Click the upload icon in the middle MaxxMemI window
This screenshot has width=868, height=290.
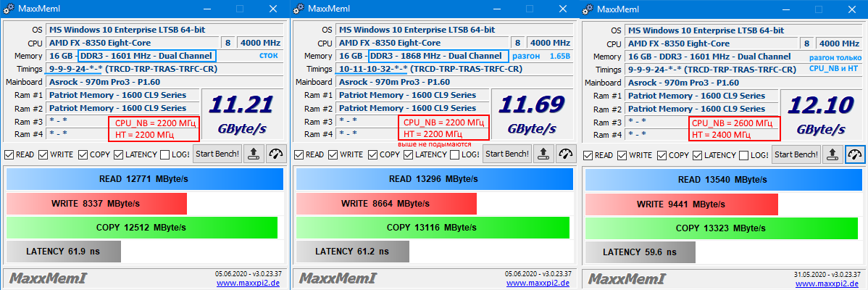pos(543,154)
